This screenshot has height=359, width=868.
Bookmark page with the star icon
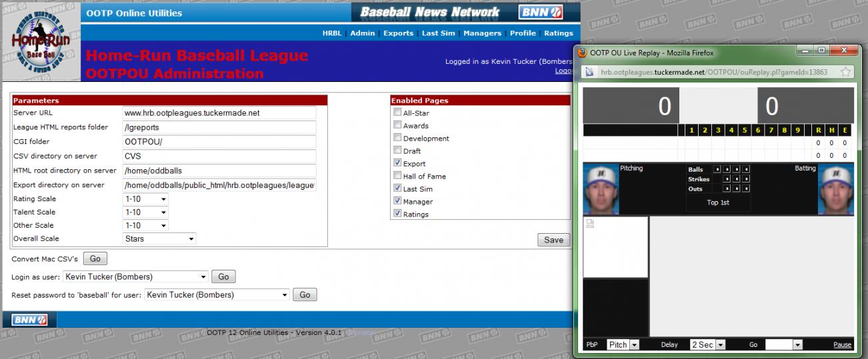tap(845, 71)
